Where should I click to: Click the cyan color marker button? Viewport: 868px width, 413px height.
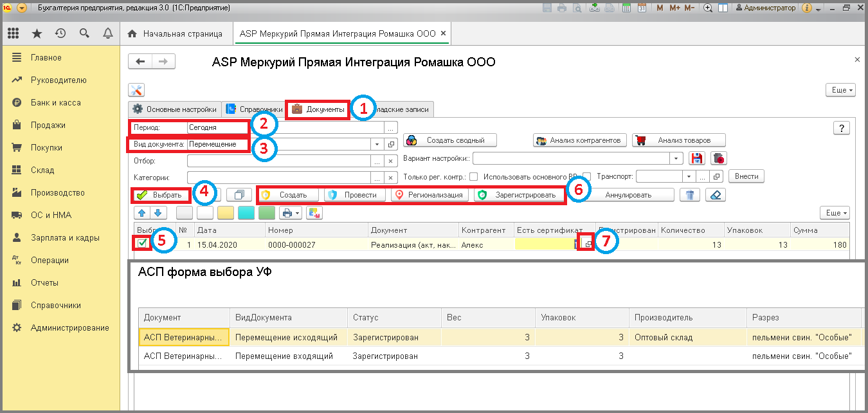(x=246, y=212)
